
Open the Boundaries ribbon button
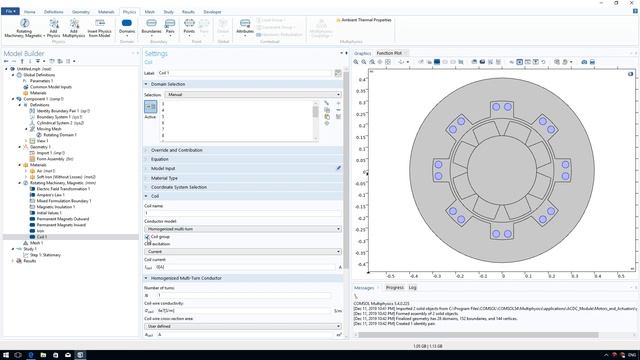click(151, 27)
